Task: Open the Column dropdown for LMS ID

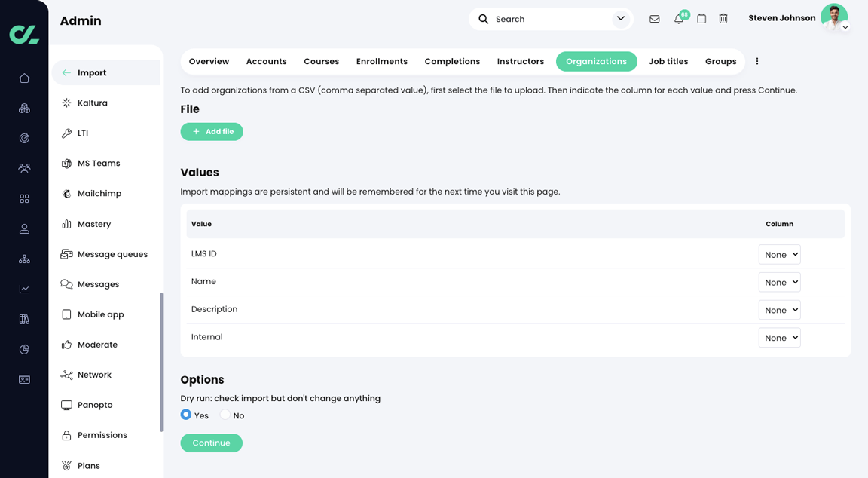Action: 779,254
